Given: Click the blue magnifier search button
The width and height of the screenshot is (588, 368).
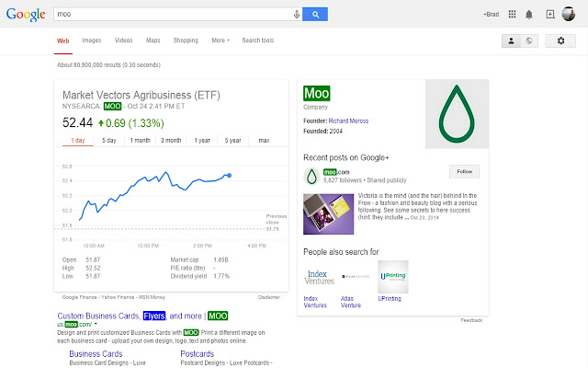Looking at the screenshot, I should (x=315, y=15).
